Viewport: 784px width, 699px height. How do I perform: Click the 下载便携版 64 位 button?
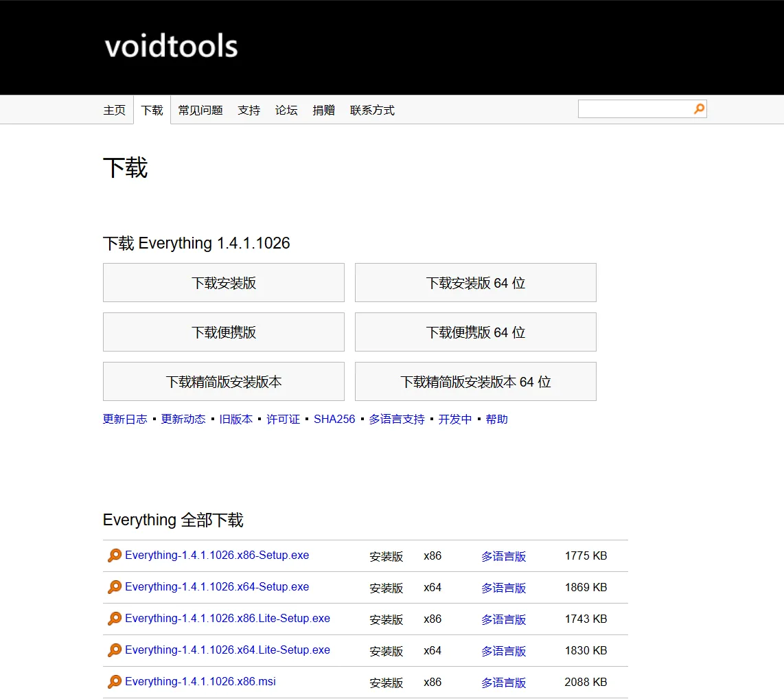pyautogui.click(x=476, y=332)
